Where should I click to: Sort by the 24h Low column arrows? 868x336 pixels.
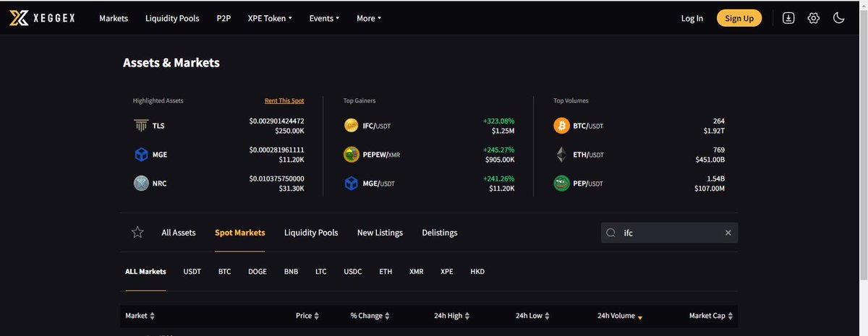pos(547,316)
